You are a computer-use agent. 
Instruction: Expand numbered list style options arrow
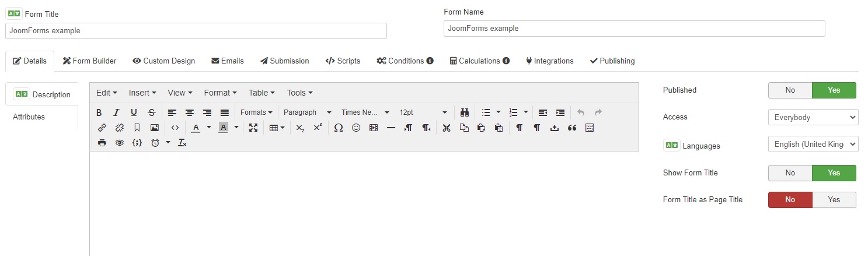tap(526, 112)
